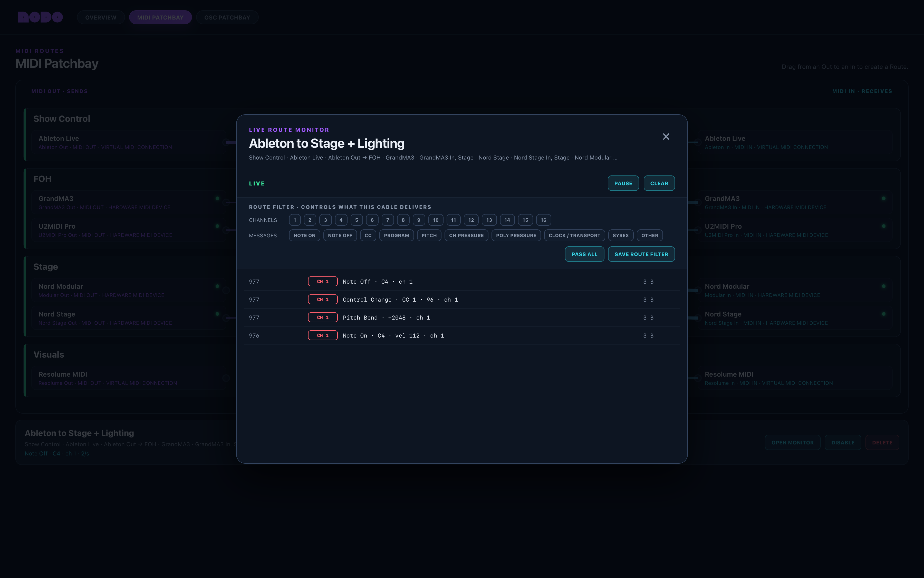Toggle the SYSEX message filter
This screenshot has height=578, width=924.
coord(620,236)
